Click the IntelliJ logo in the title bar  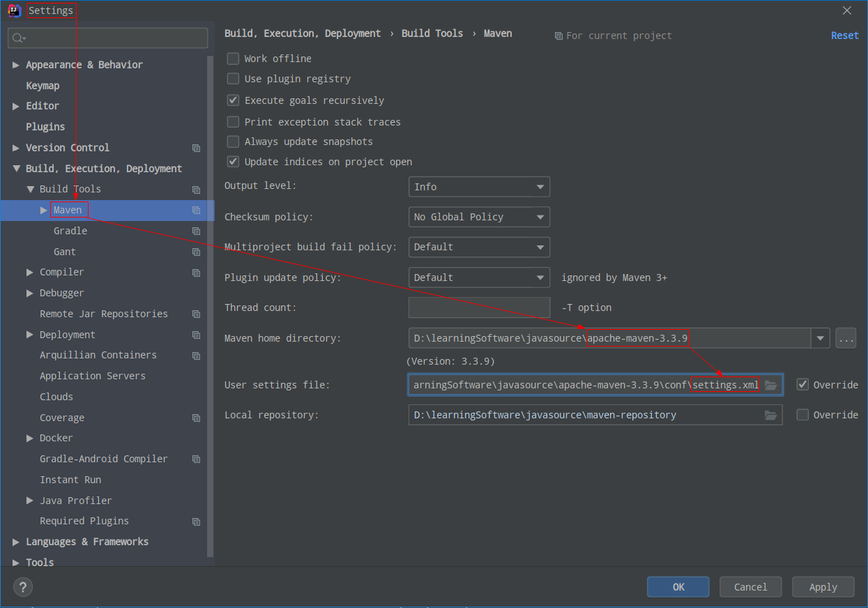coord(14,10)
